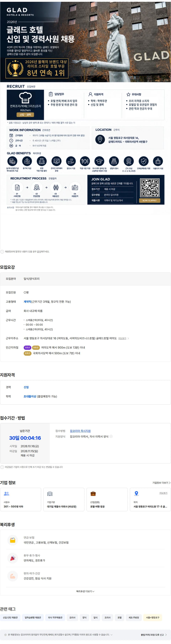
Task: Expand 복리후생 더보기
Action: (85, 591)
